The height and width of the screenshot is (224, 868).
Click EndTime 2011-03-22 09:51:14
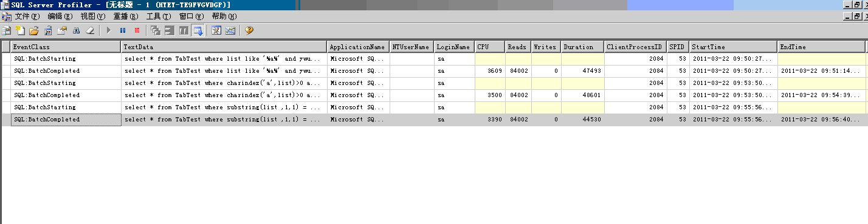point(820,71)
